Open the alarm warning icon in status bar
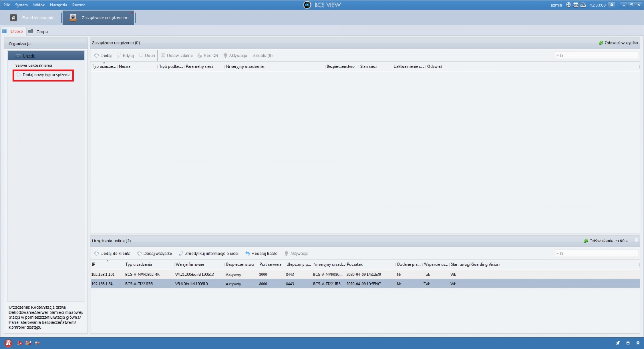This screenshot has height=349, width=644. point(8,343)
